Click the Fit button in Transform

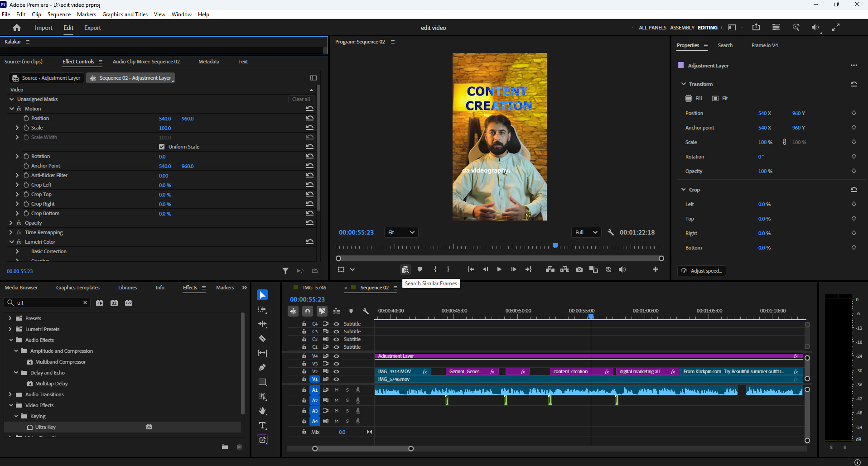720,98
